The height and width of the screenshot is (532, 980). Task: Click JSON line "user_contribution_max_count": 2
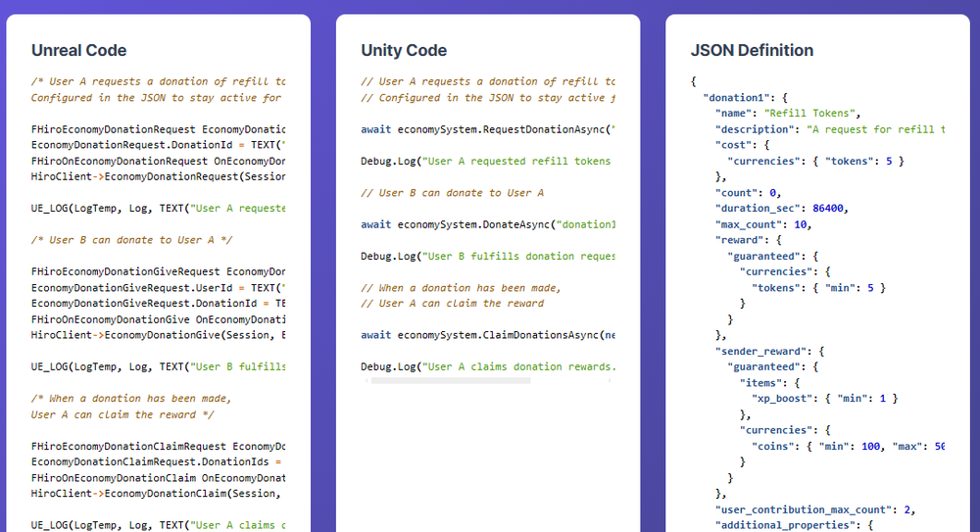pyautogui.click(x=815, y=510)
